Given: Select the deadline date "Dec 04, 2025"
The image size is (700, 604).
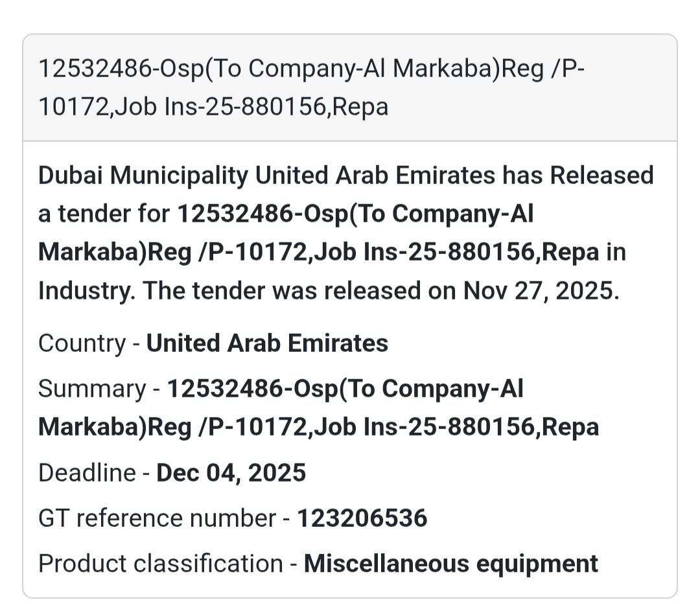Looking at the screenshot, I should 231,473.
